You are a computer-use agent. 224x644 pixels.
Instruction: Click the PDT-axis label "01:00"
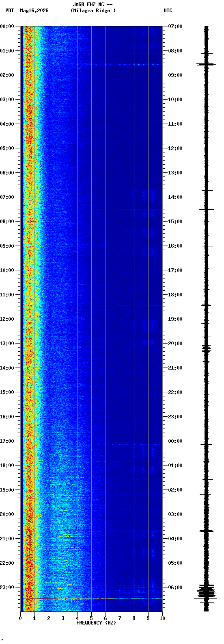tap(7, 51)
